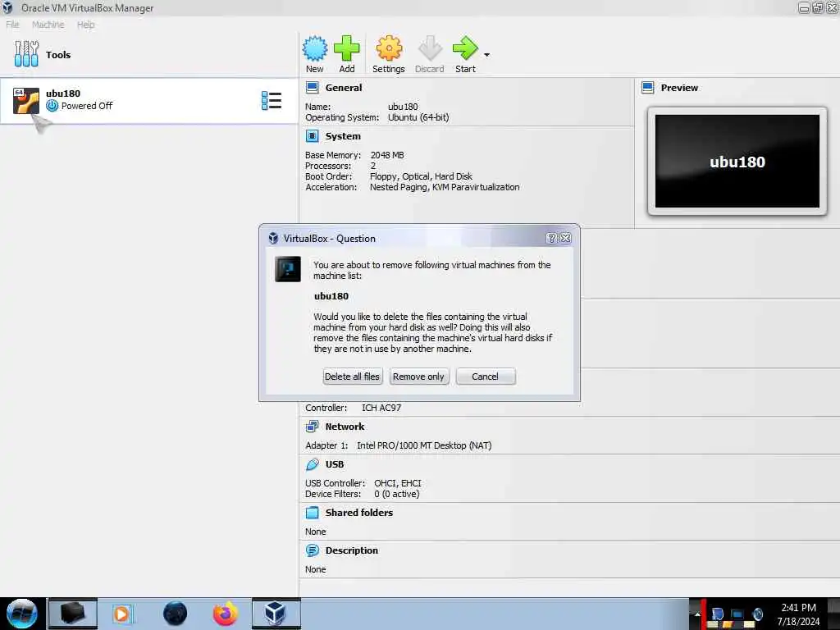
Task: Click the USB section heading
Action: tap(335, 464)
